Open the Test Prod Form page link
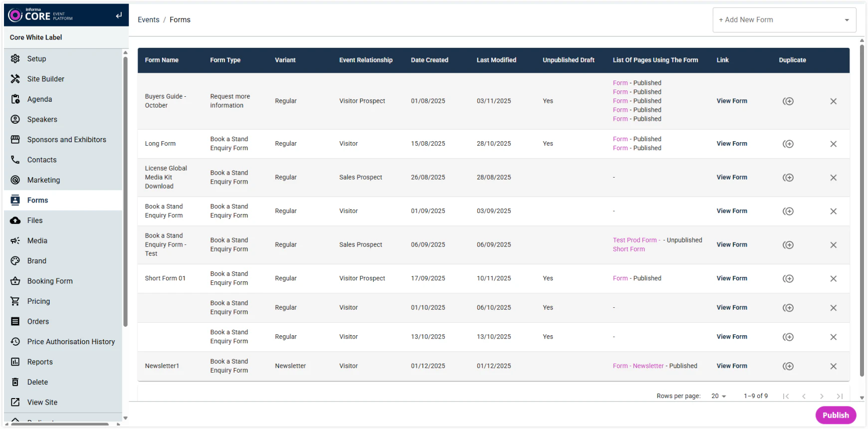The image size is (868, 429). 635,240
